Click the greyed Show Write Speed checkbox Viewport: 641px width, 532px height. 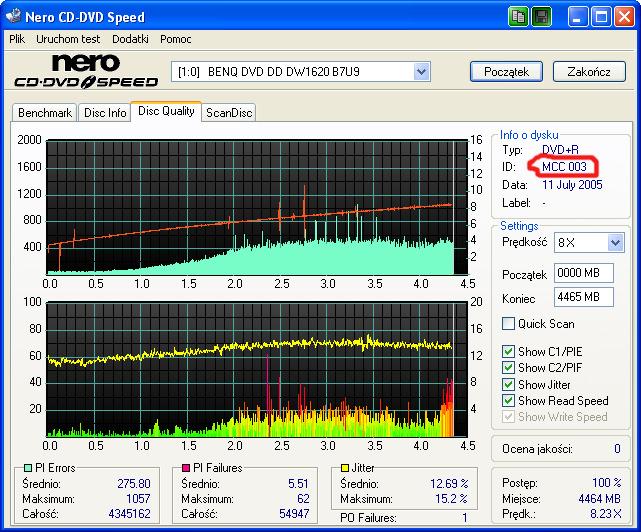(508, 417)
